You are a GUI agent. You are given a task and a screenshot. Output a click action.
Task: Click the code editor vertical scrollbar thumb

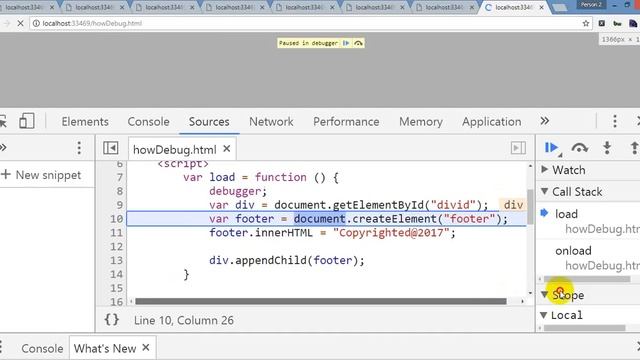click(530, 207)
